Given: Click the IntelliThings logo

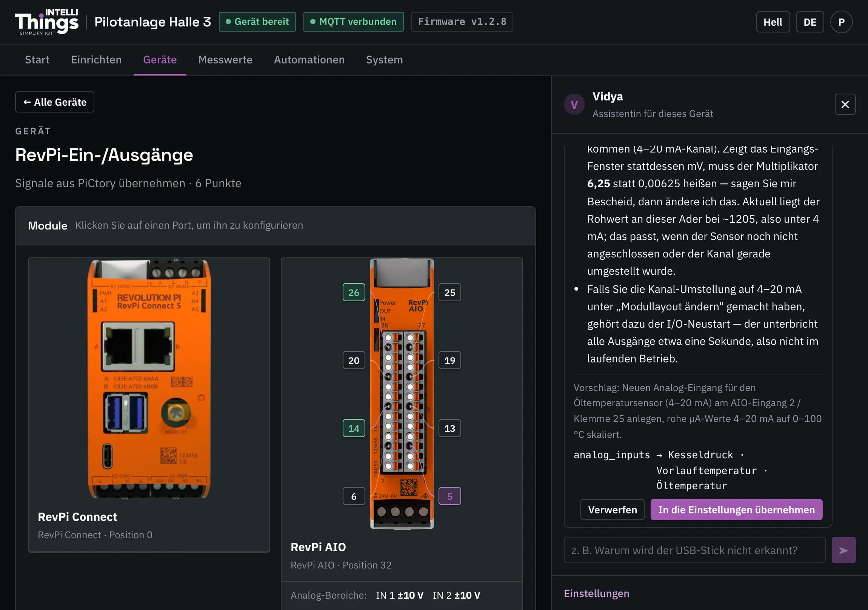Looking at the screenshot, I should coord(46,22).
